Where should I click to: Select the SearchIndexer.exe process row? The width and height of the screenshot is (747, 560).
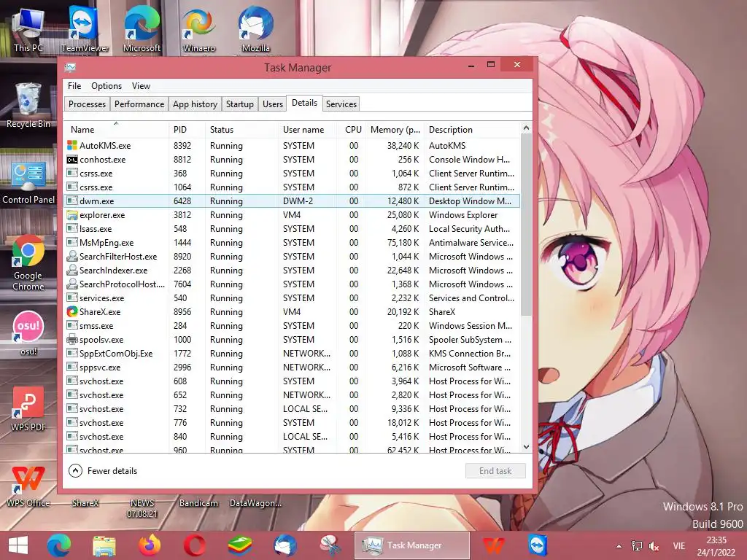coord(292,270)
